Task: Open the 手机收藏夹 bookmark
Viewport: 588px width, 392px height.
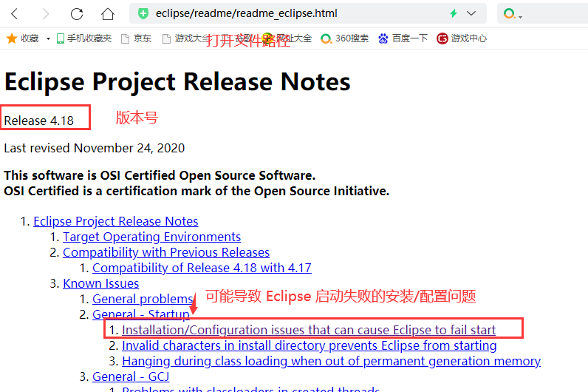Action: pyautogui.click(x=84, y=38)
